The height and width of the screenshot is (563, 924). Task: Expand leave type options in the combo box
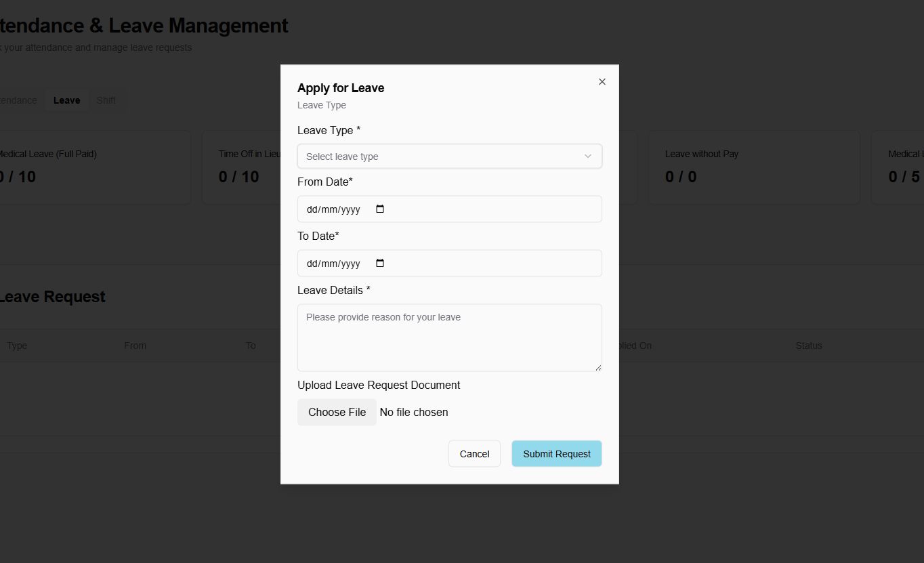pyautogui.click(x=449, y=156)
